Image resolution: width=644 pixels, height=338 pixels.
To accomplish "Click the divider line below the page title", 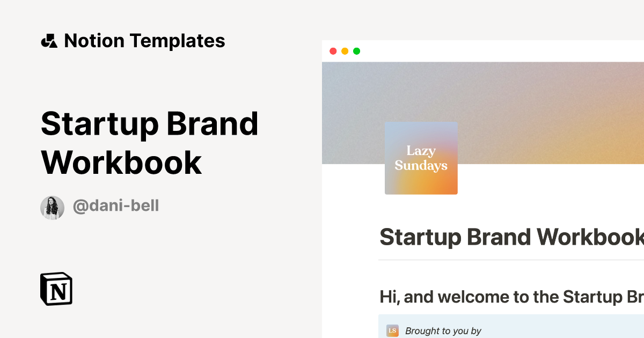I will coord(510,260).
